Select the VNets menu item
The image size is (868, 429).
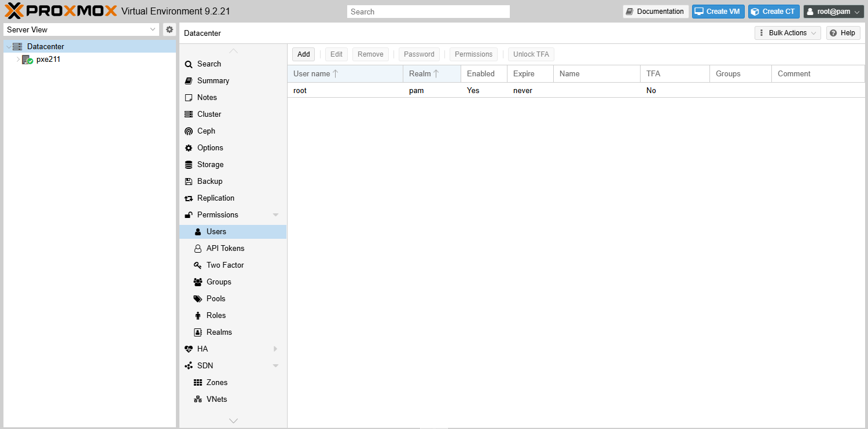[x=233, y=400]
